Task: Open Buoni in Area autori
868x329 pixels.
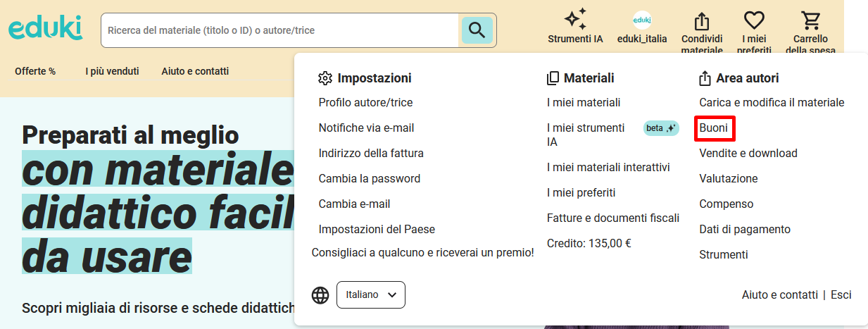Action: click(714, 128)
